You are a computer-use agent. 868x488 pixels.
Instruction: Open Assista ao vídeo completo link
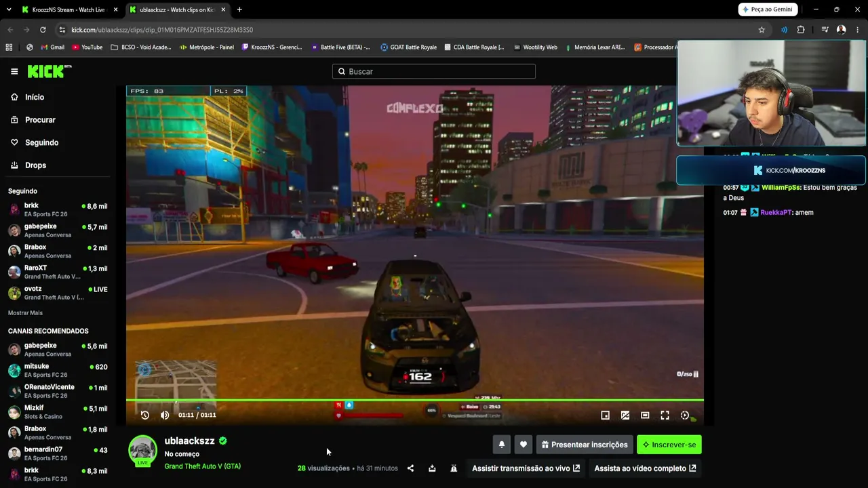645,468
